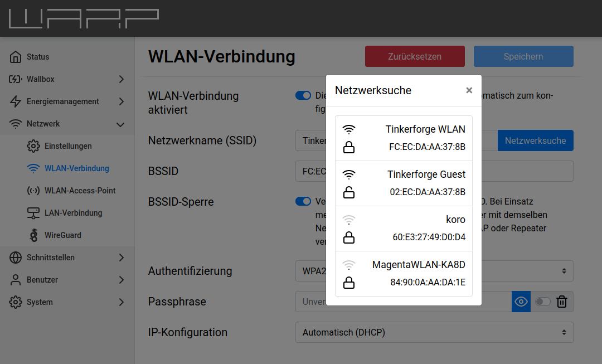Open the IP-Konfiguration dropdown
Screen dimensions: 602x364
coord(434,332)
